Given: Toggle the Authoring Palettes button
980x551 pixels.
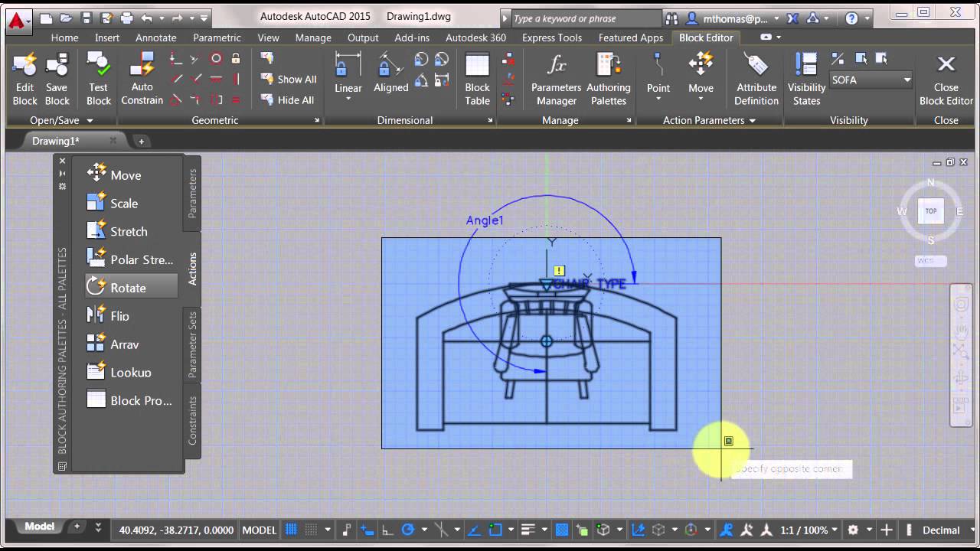Looking at the screenshot, I should point(609,80).
